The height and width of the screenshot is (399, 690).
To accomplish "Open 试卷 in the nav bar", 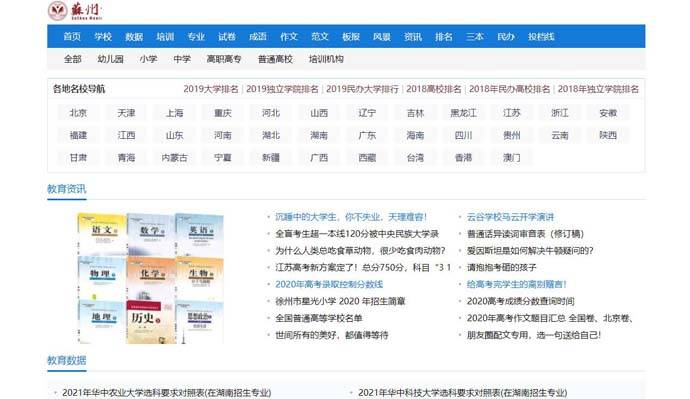I will pyautogui.click(x=227, y=37).
